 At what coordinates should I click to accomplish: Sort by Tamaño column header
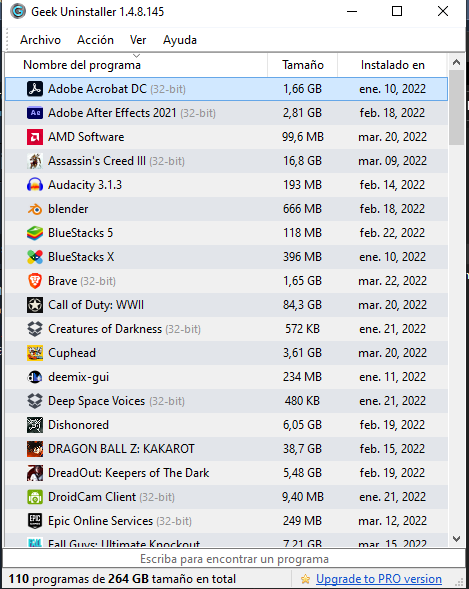click(303, 65)
